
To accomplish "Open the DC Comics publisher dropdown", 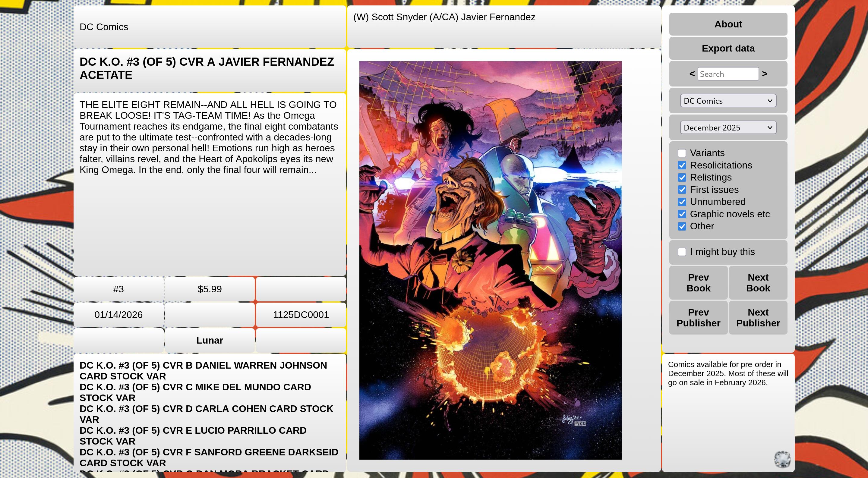I will pos(728,101).
